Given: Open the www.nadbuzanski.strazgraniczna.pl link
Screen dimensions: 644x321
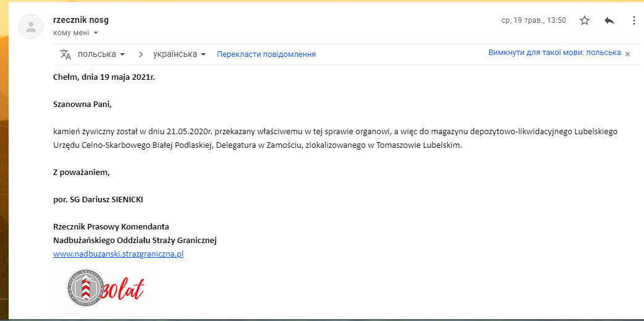Looking at the screenshot, I should pos(119,254).
